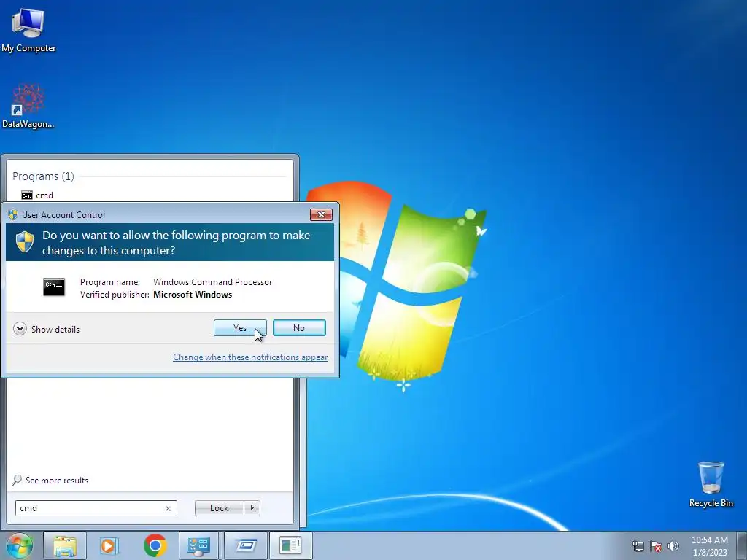747x560 pixels.
Task: Clear the Start menu search text
Action: click(x=169, y=508)
